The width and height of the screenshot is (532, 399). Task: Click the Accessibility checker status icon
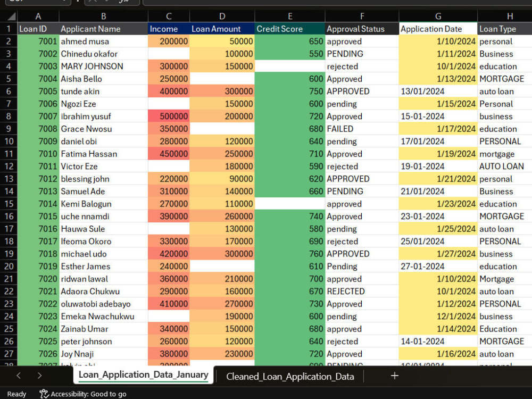tap(44, 394)
